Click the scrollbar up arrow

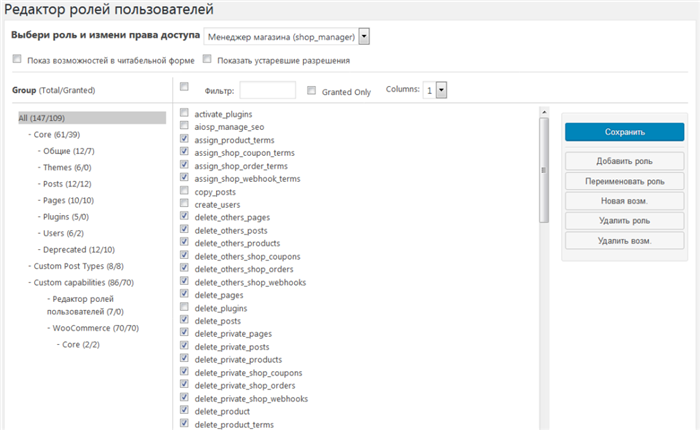(x=544, y=112)
